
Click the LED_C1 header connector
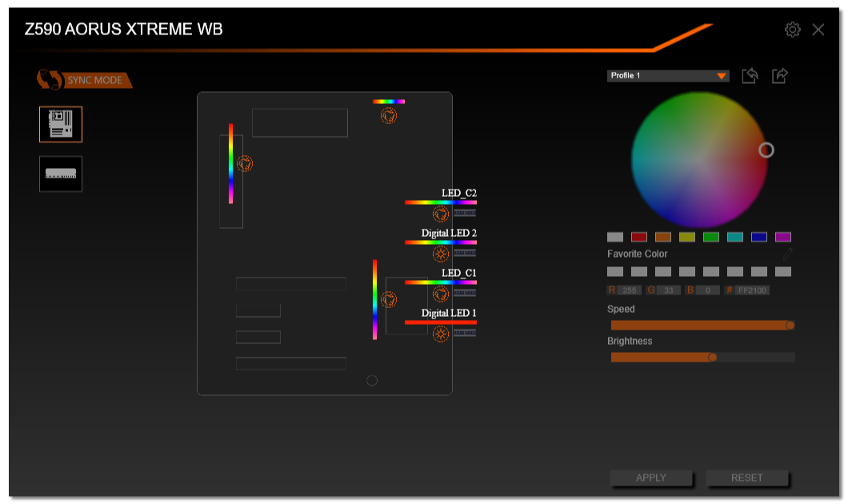pyautogui.click(x=465, y=293)
